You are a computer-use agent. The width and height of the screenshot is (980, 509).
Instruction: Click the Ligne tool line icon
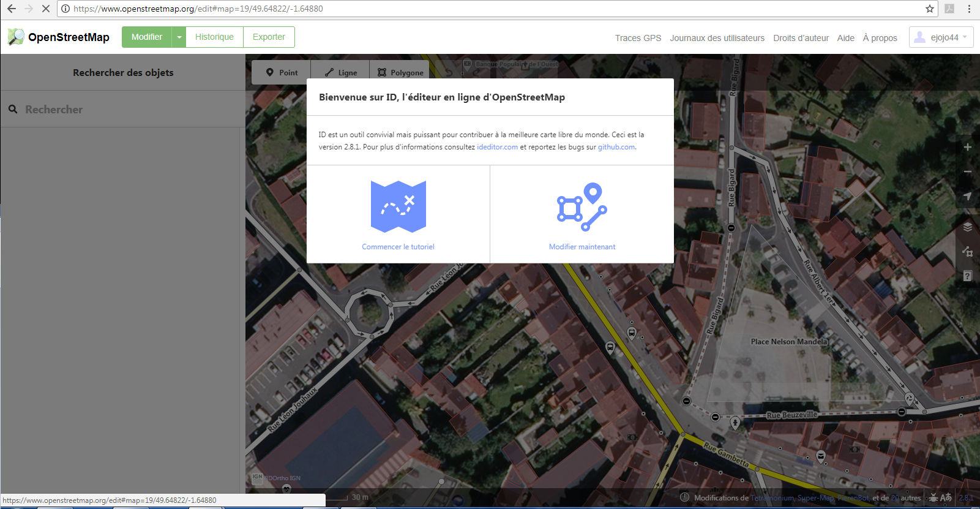click(x=329, y=72)
